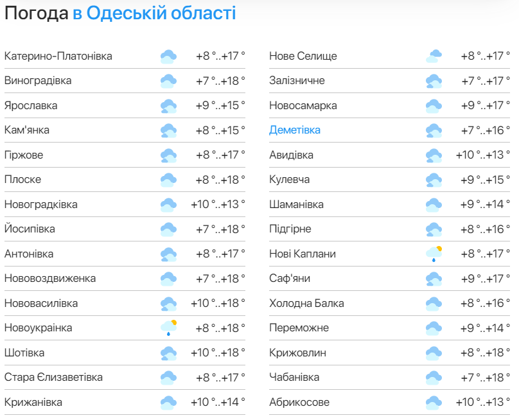The width and height of the screenshot is (519, 420).
Task: Click the cloud icon beside Кулевча
Action: [x=434, y=180]
